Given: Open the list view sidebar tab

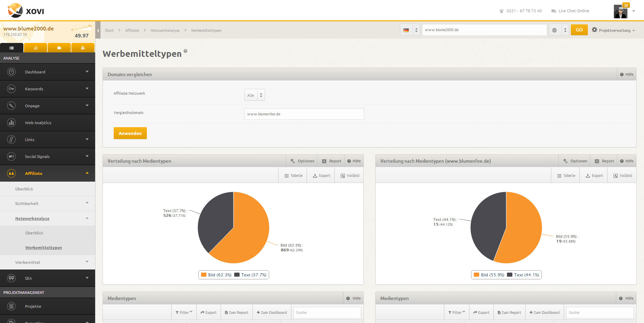Looking at the screenshot, I should click(12, 48).
